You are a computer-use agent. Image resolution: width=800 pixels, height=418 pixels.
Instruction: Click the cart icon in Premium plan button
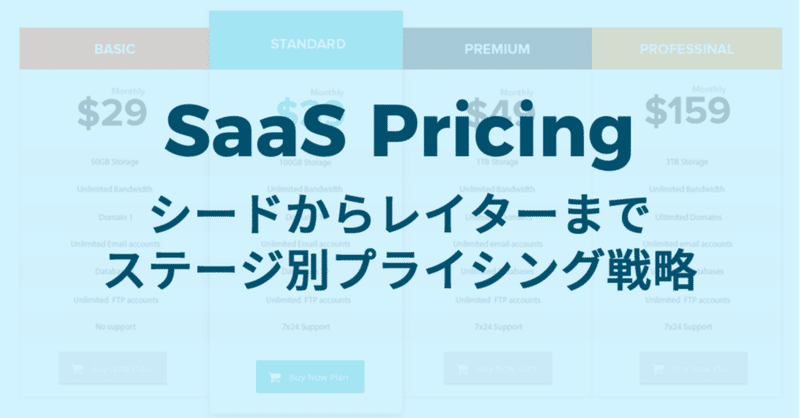(463, 368)
